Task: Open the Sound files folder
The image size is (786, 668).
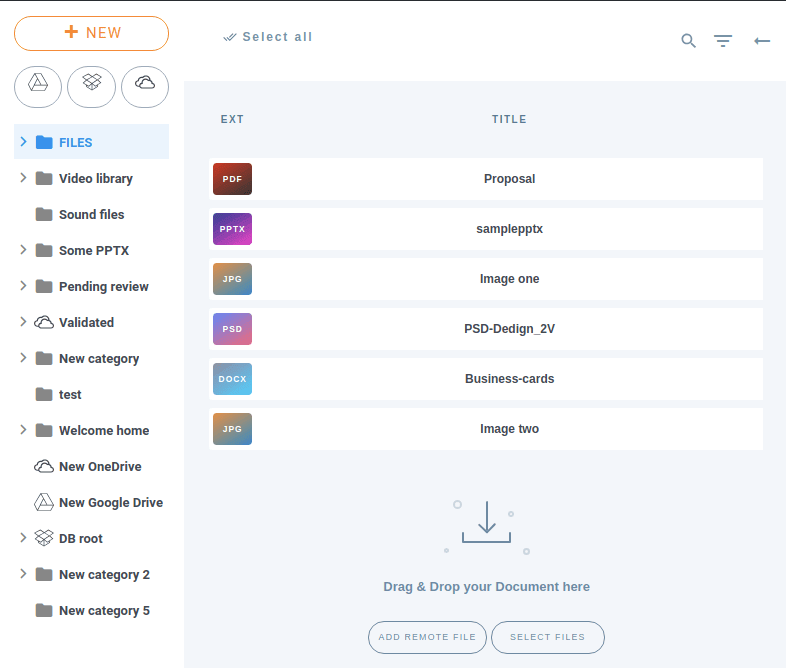Action: [x=91, y=214]
